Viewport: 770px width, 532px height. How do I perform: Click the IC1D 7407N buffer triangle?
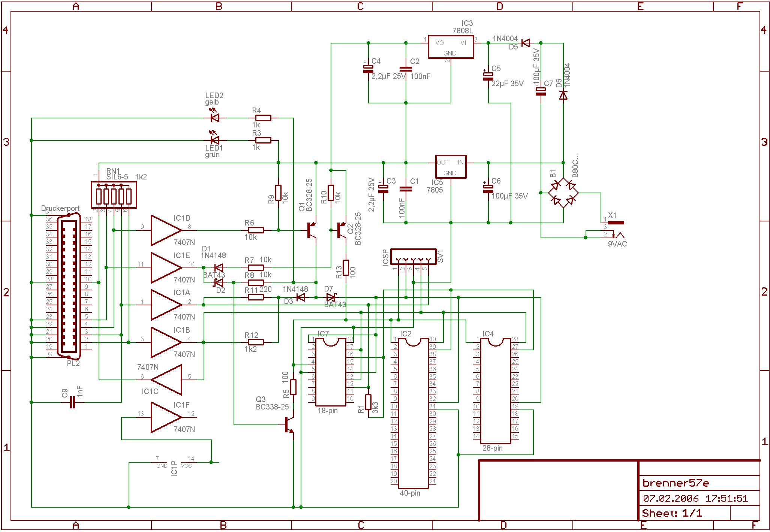165,230
